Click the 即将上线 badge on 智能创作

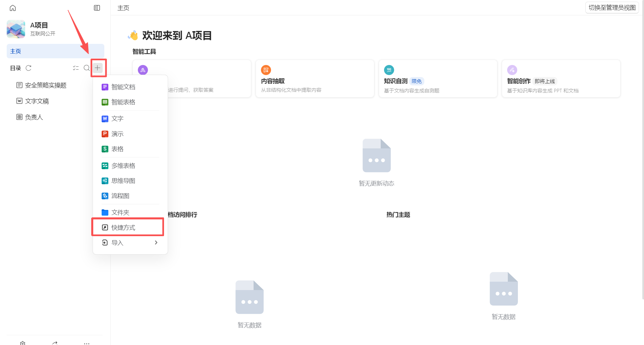[x=545, y=81]
